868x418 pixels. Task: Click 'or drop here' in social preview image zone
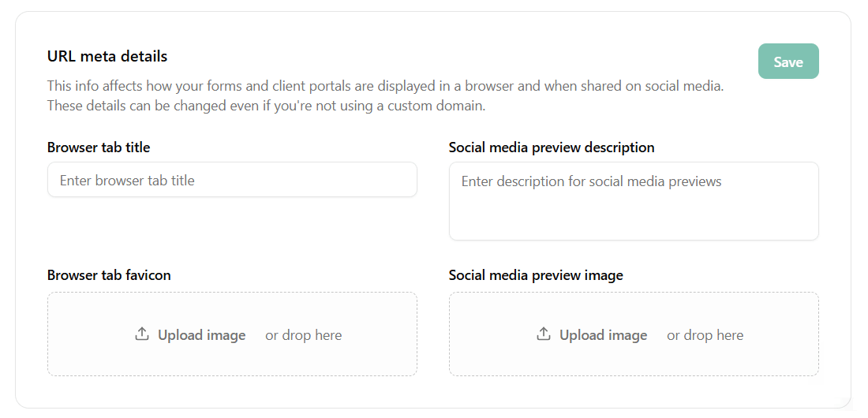click(x=705, y=335)
